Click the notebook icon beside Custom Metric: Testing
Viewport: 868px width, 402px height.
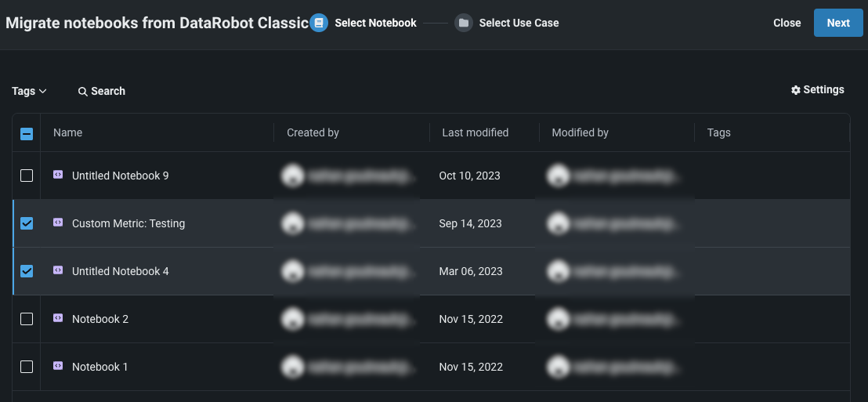tap(58, 223)
